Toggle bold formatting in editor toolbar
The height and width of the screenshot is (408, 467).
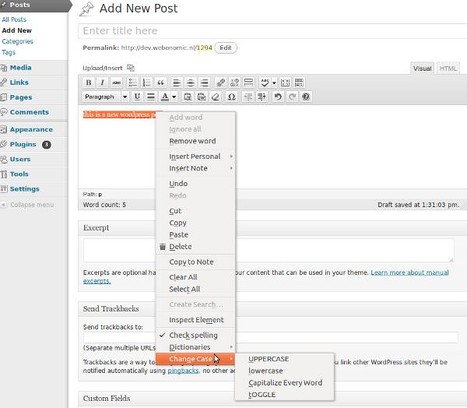point(89,83)
